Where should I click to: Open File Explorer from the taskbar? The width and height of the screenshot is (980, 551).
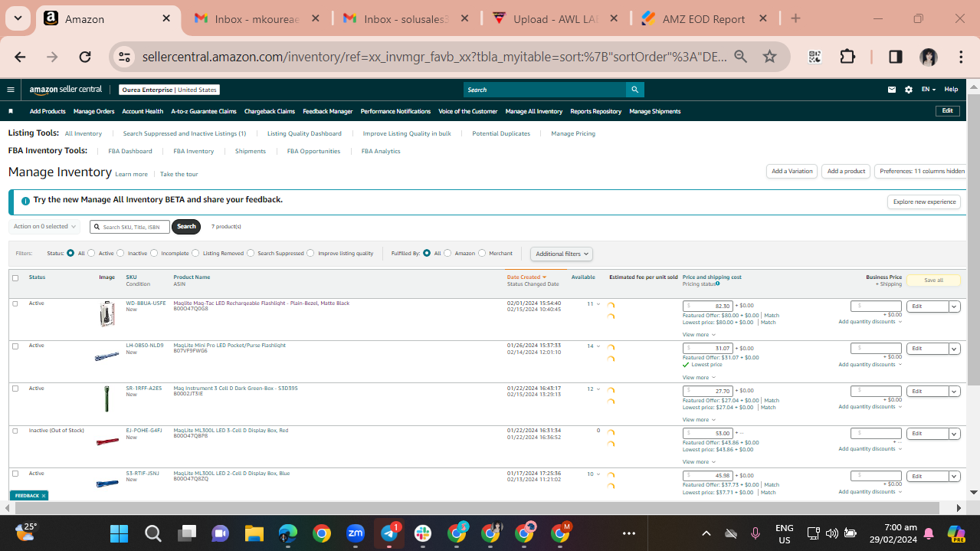tap(254, 533)
